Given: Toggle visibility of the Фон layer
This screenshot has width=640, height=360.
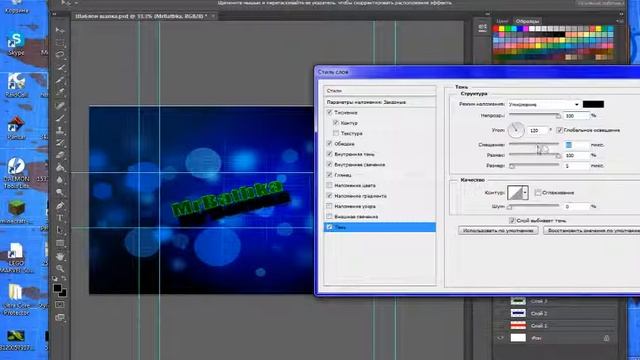Looking at the screenshot, I should tap(500, 338).
